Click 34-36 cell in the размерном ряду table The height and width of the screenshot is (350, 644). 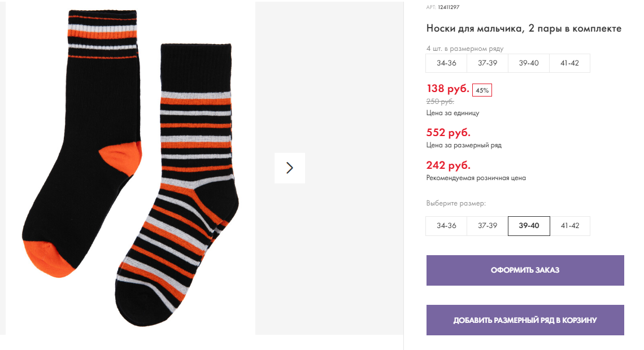446,63
